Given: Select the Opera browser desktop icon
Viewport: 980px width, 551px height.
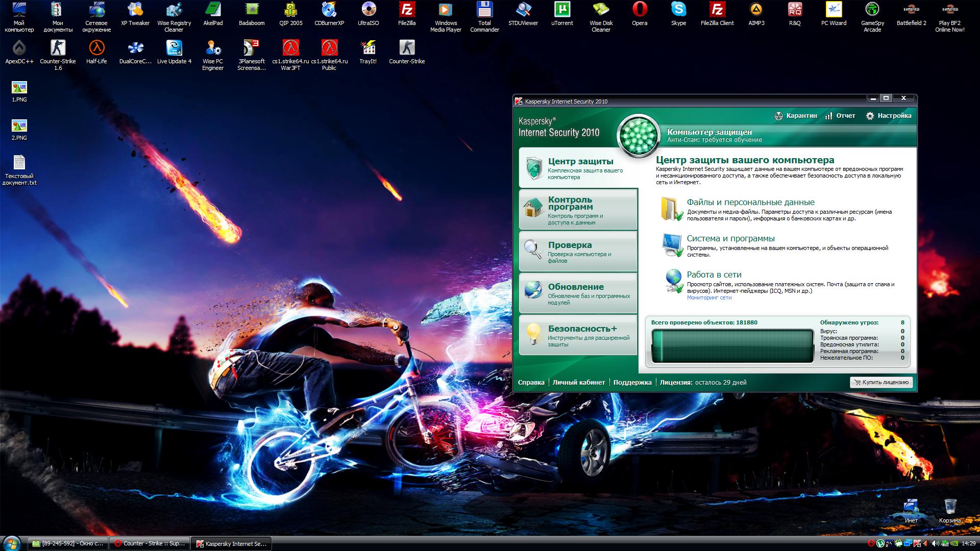Looking at the screenshot, I should (640, 14).
